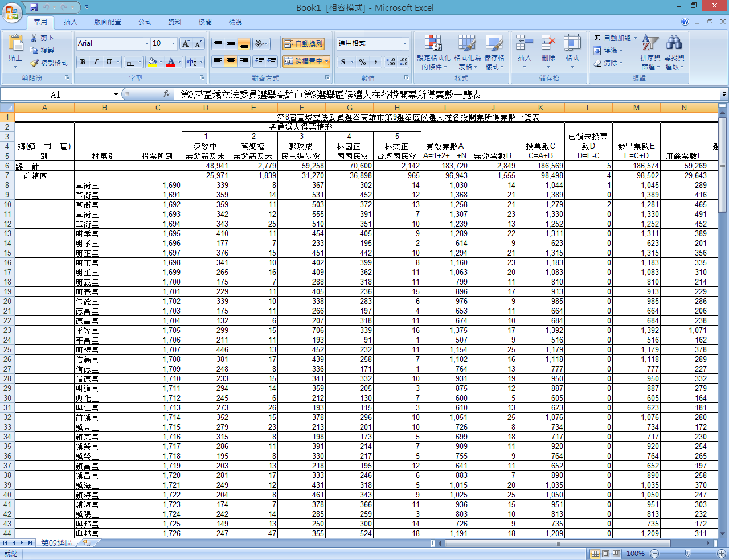The height and width of the screenshot is (560, 729).
Task: Open the Name Box dropdown arrow
Action: coord(116,94)
